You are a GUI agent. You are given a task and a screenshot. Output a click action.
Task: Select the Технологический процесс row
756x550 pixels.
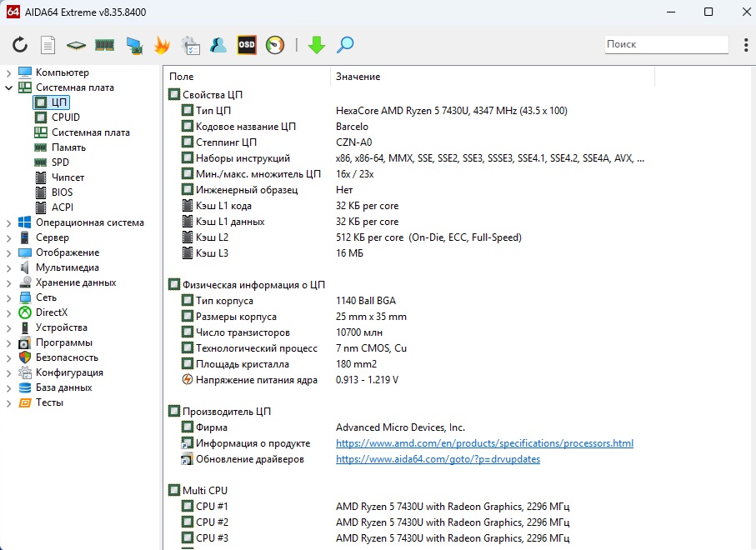413,348
